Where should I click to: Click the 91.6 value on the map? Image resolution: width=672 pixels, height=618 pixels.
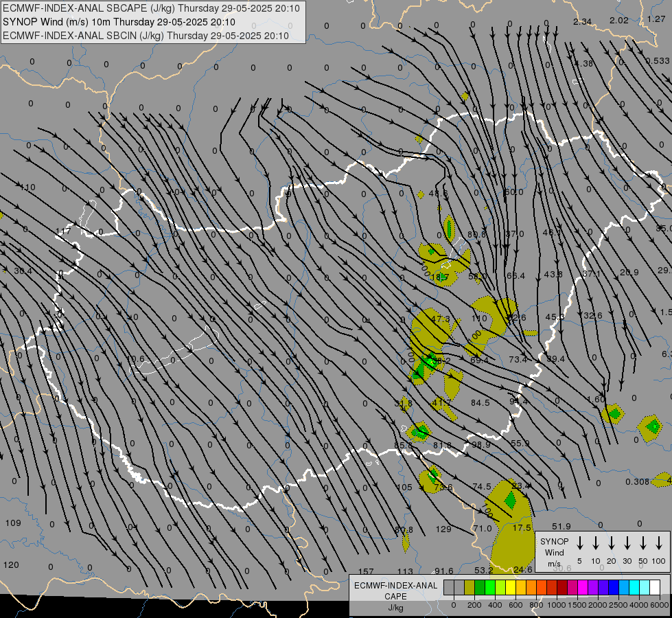[444, 571]
